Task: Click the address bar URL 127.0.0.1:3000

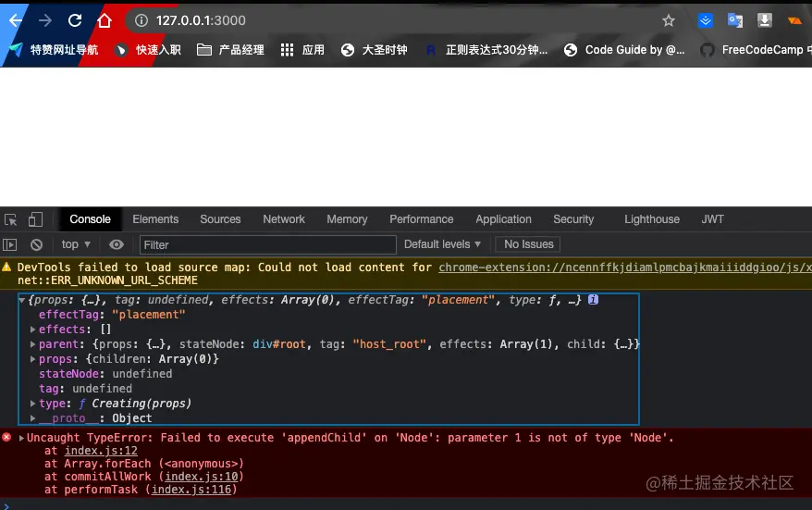Action: [x=201, y=20]
